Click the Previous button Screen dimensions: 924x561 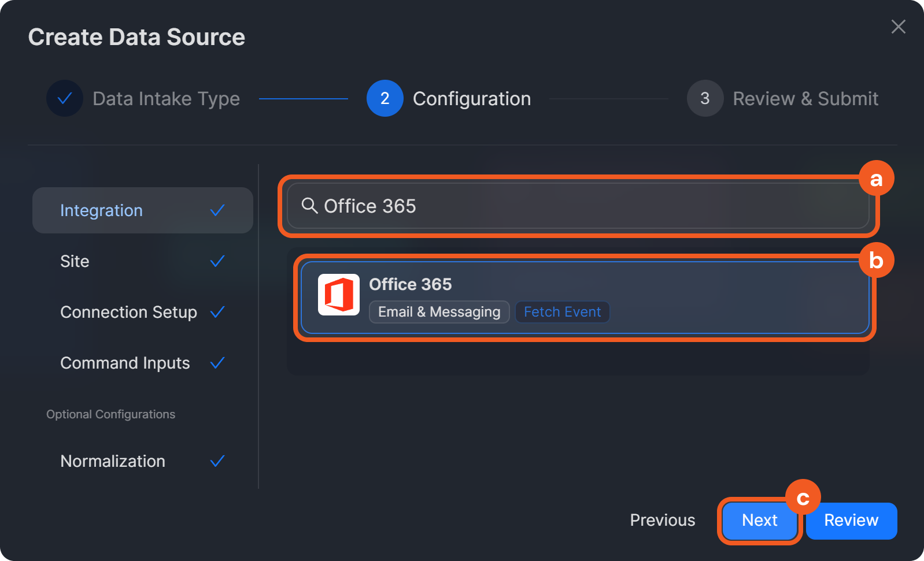click(663, 520)
